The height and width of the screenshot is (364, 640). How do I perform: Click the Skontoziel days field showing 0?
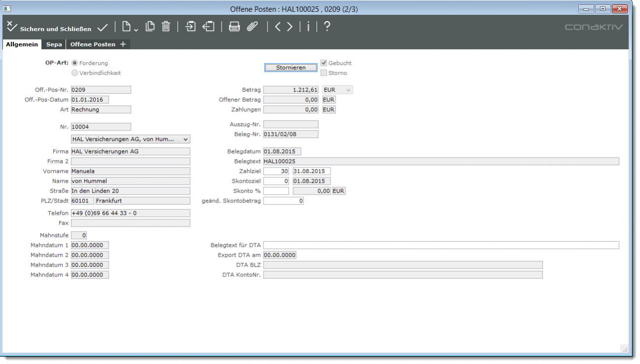point(276,181)
